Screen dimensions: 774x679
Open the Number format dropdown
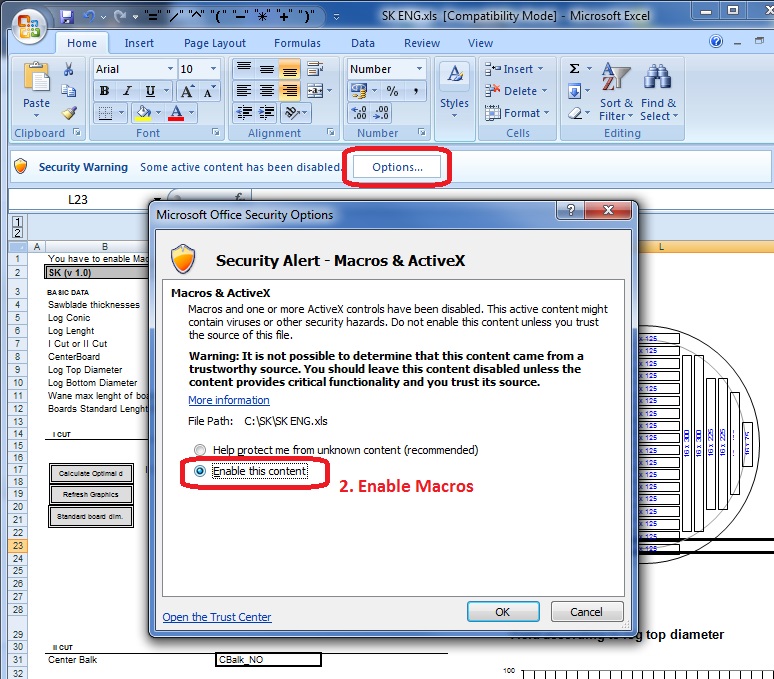pos(419,69)
